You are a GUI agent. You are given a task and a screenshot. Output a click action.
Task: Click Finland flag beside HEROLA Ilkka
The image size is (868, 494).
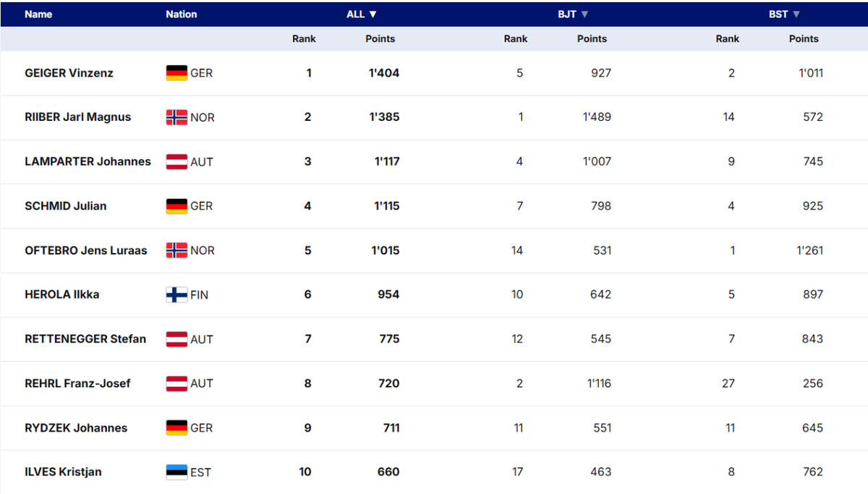tap(176, 294)
